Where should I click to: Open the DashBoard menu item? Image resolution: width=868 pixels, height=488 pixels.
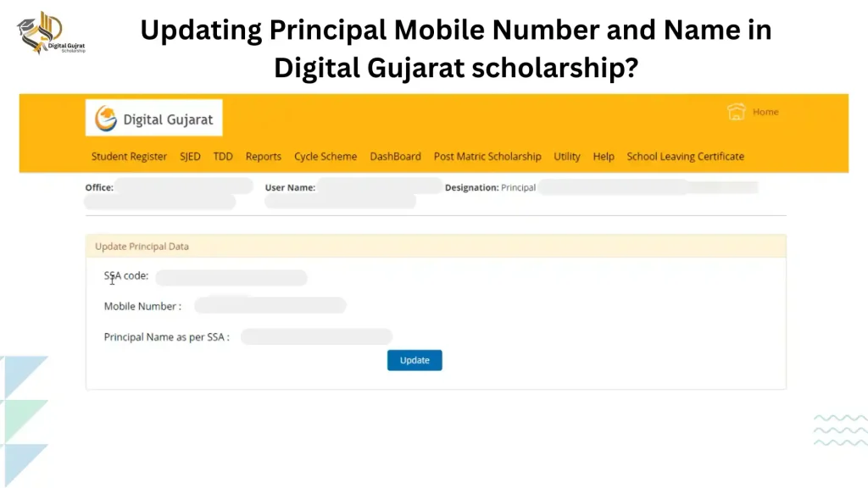[x=395, y=157]
